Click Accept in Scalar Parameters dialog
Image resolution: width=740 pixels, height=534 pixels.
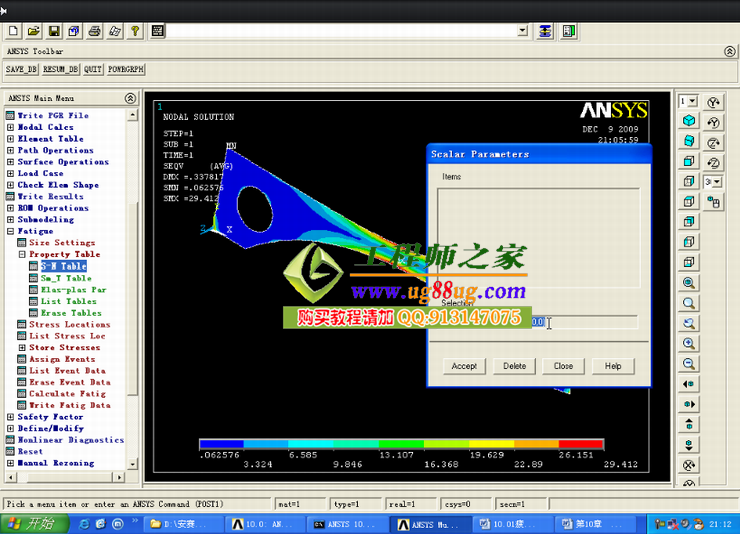464,366
